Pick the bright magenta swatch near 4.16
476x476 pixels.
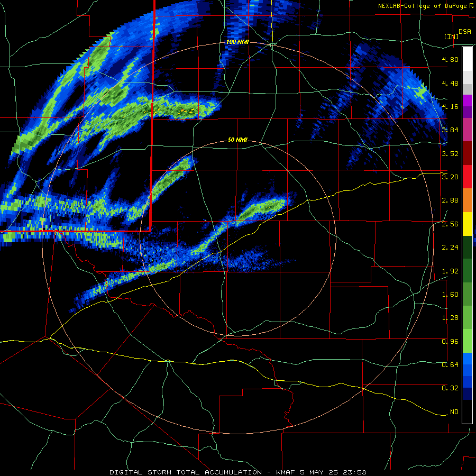[x=467, y=100]
